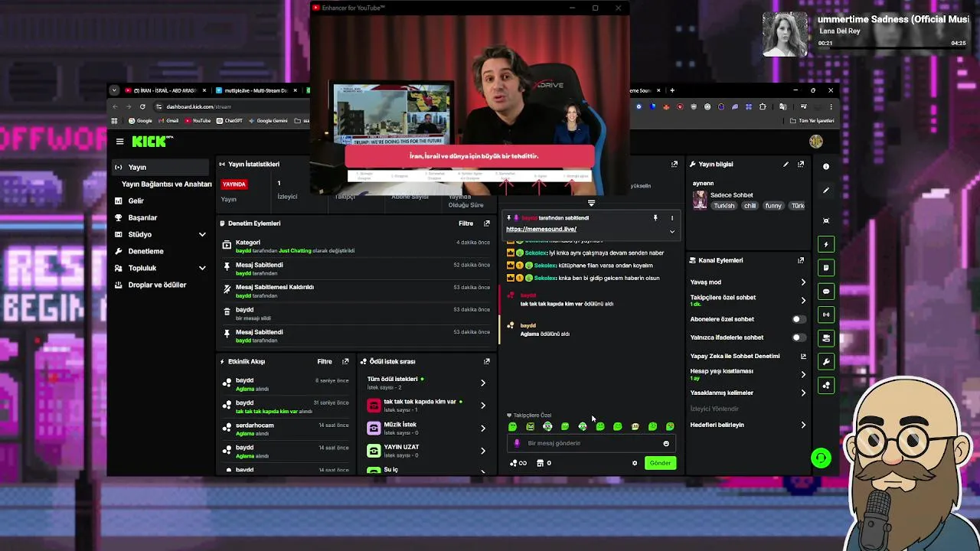Viewport: 980px width, 551px height.
Task: Select Yayın in the sidebar
Action: [x=161, y=167]
